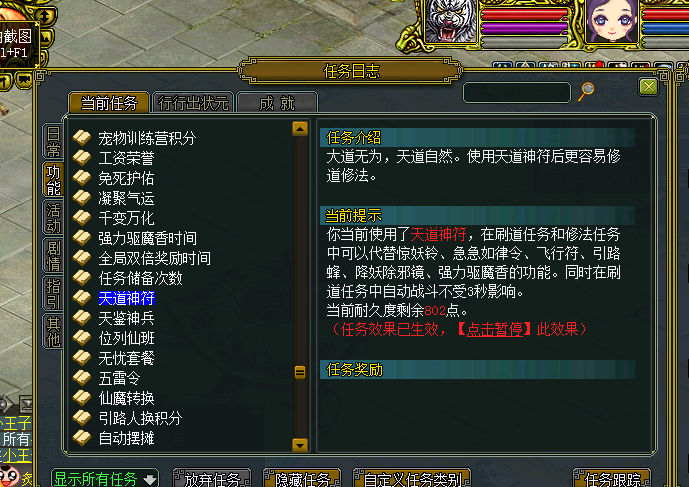Click the white tiger pet portrait
Image resolution: width=689 pixels, height=487 pixels.
(450, 21)
